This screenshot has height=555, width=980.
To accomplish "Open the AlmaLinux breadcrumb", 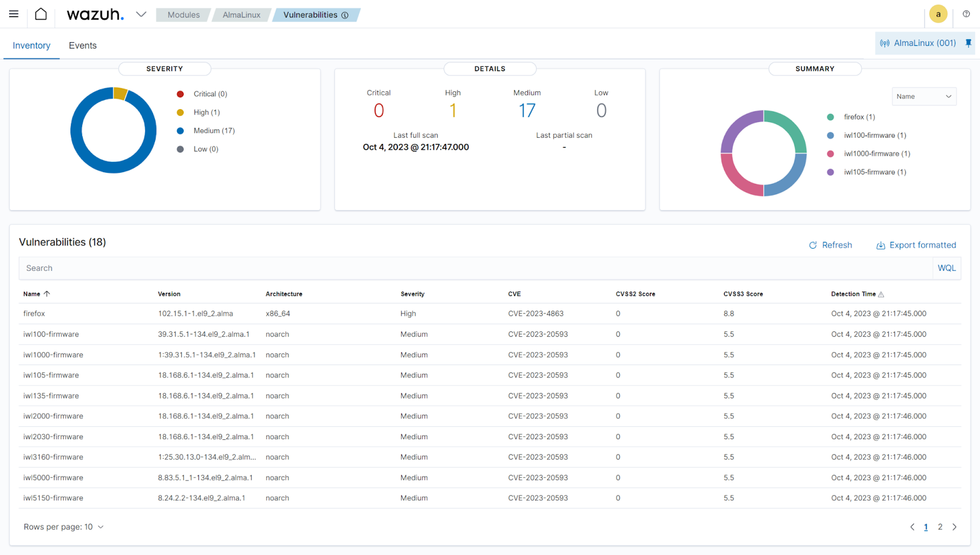I will 241,15.
